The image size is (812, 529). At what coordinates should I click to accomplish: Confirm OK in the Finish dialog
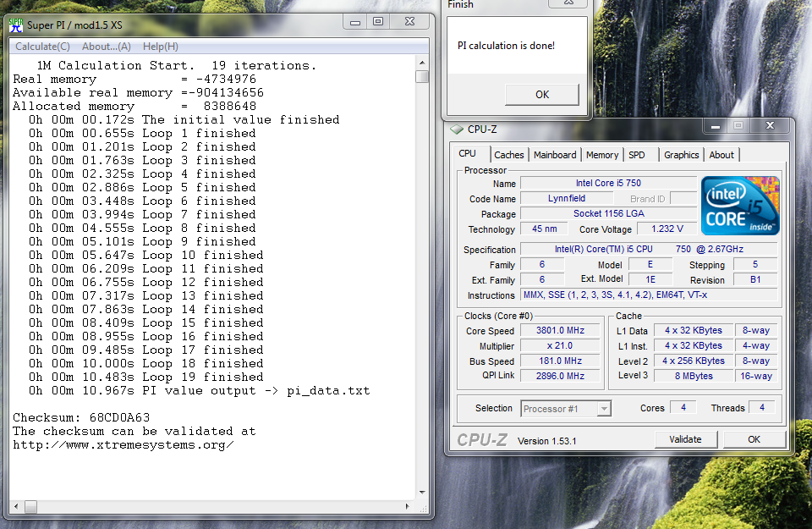point(542,95)
